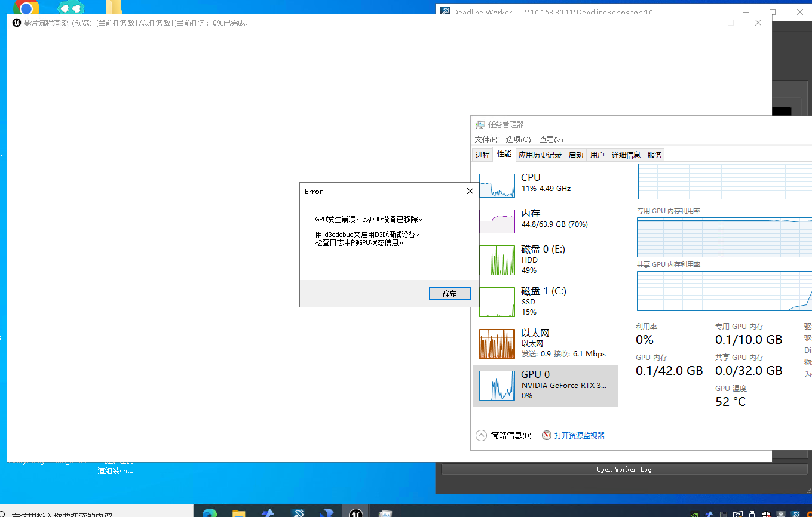Viewport: 812px width, 517px height.
Task: Collapse Task Manager via 简略信息 chevron
Action: click(481, 435)
